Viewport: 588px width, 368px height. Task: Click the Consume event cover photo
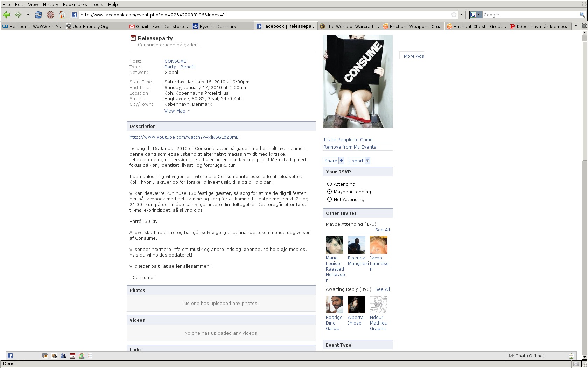click(x=357, y=81)
